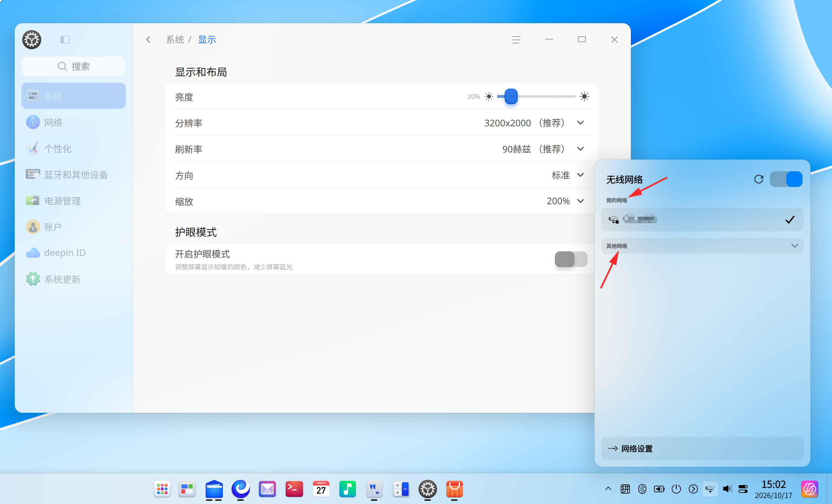Open the app store in the dock
Image resolution: width=832 pixels, height=504 pixels.
point(454,489)
